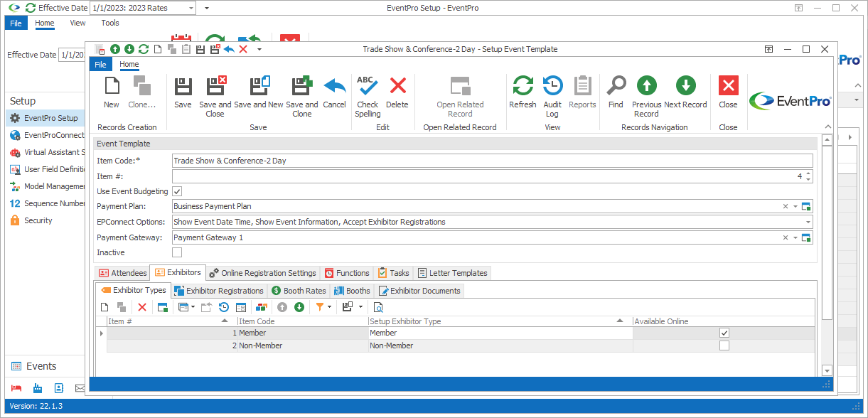Viewport: 868px width, 418px height.
Task: Open the Events navigation group
Action: pyautogui.click(x=45, y=366)
